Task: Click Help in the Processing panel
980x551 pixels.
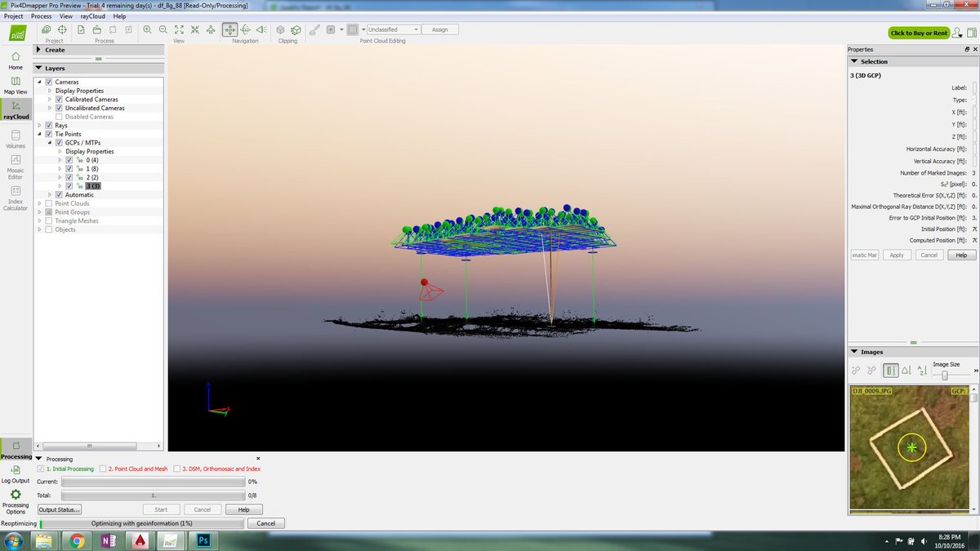Action: coord(243,509)
